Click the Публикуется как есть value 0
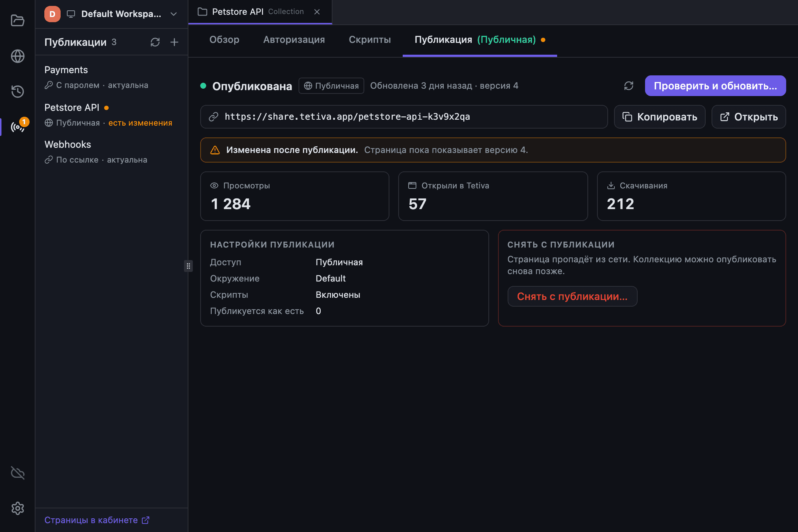This screenshot has width=798, height=532. [318, 311]
